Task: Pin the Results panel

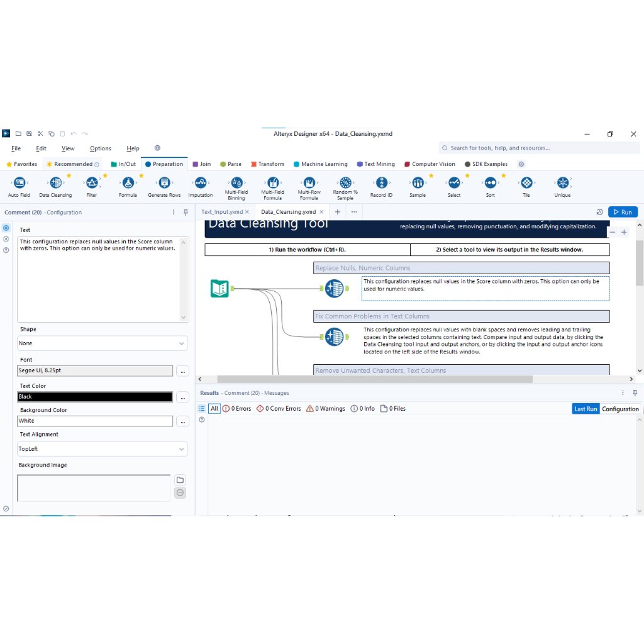Action: pyautogui.click(x=635, y=393)
